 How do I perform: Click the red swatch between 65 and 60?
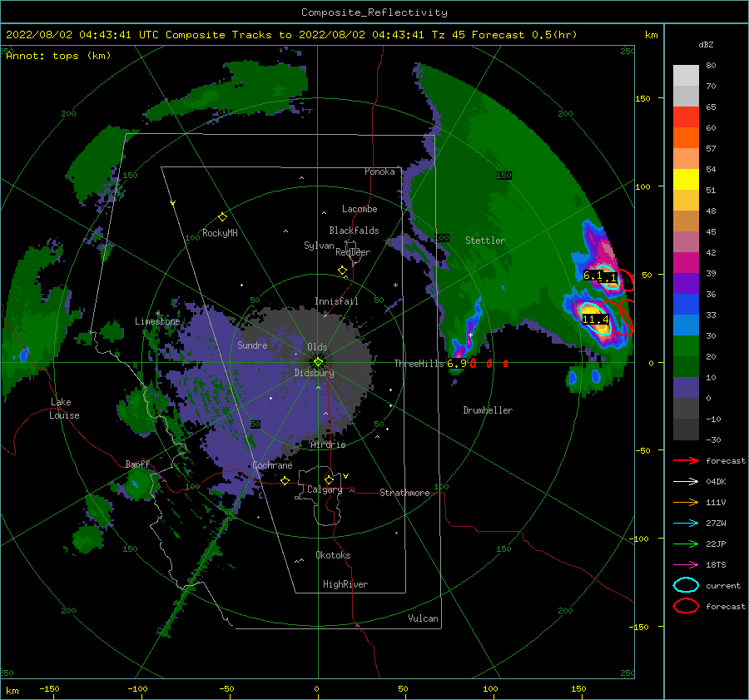686,117
